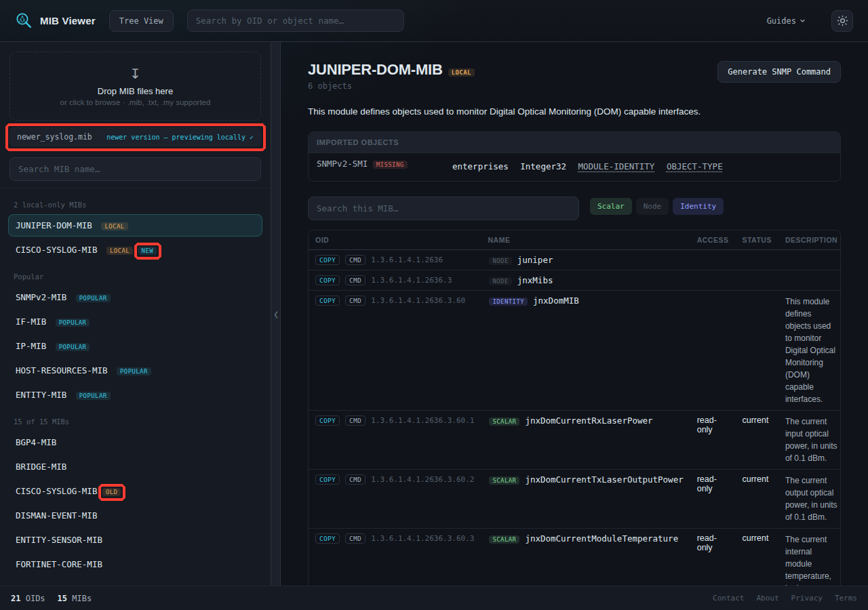The image size is (868, 610).
Task: Copy OID for jnxDomCurrentRxLaserPower
Action: click(x=328, y=420)
